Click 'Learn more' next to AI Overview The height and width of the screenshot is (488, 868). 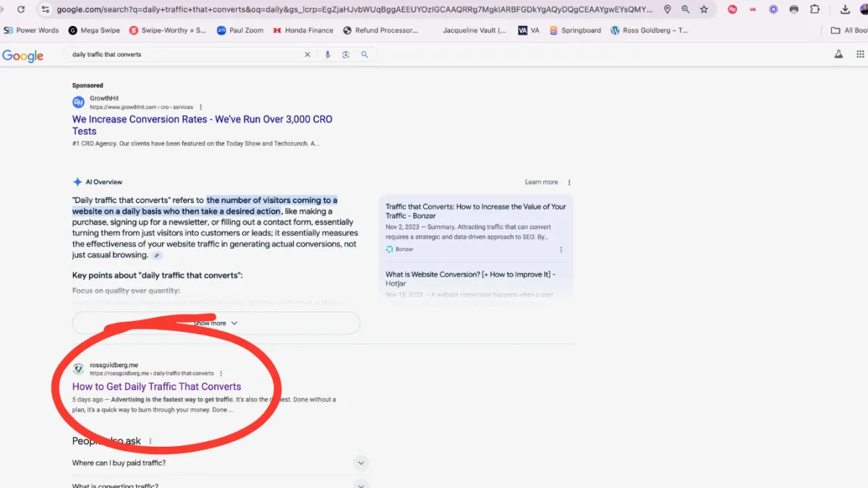(541, 182)
